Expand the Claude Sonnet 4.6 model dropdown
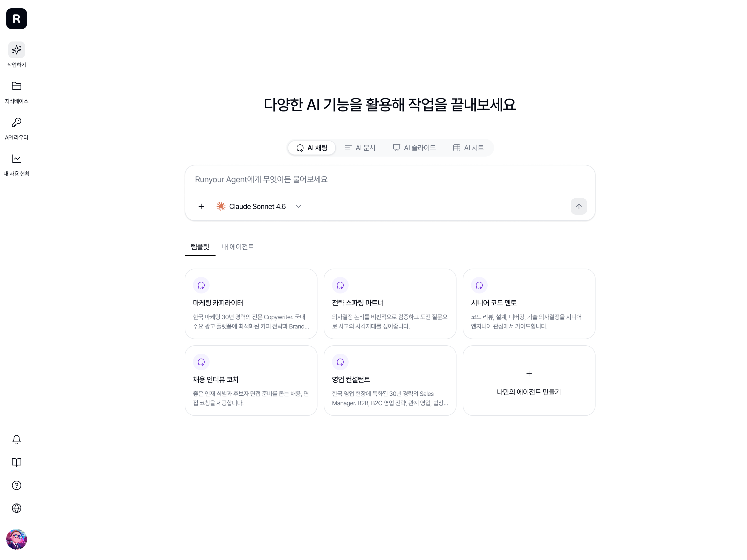The height and width of the screenshot is (560, 747). point(259,206)
